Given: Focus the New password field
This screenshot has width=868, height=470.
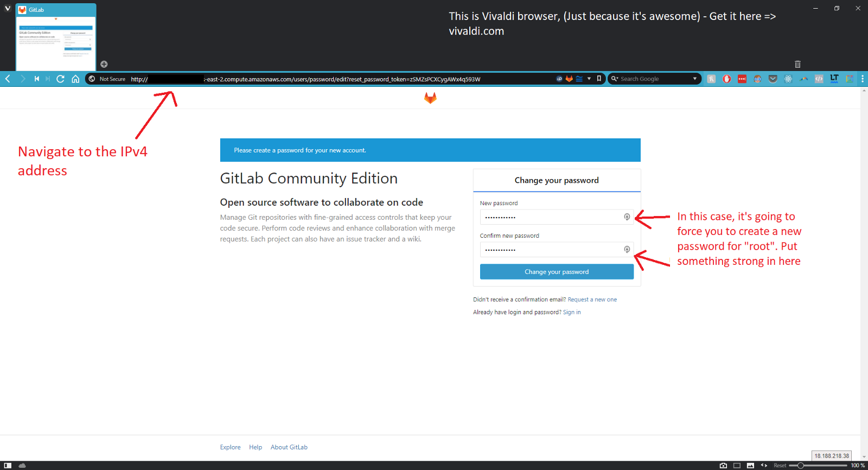Looking at the screenshot, I should click(557, 217).
